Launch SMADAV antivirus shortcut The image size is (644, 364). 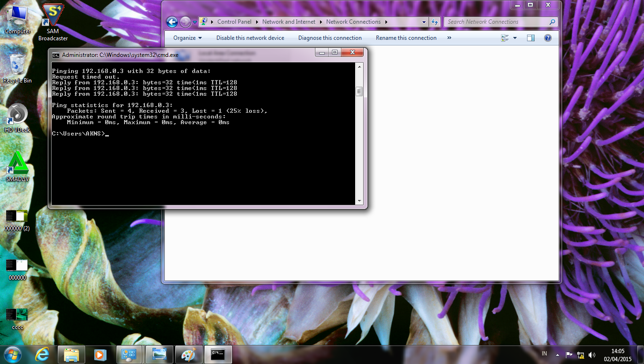click(x=18, y=167)
